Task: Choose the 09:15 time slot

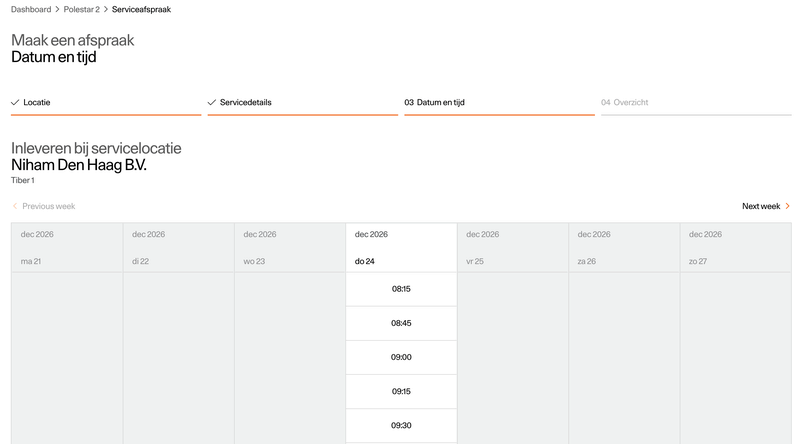Action: pyautogui.click(x=401, y=391)
